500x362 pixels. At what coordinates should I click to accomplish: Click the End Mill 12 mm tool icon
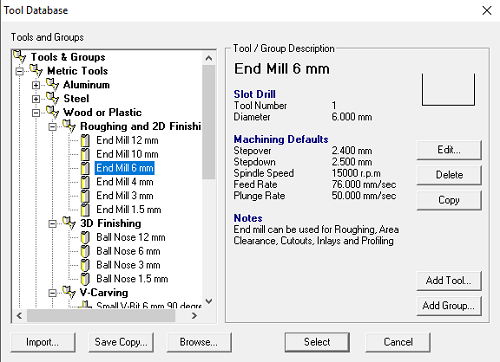(85, 140)
